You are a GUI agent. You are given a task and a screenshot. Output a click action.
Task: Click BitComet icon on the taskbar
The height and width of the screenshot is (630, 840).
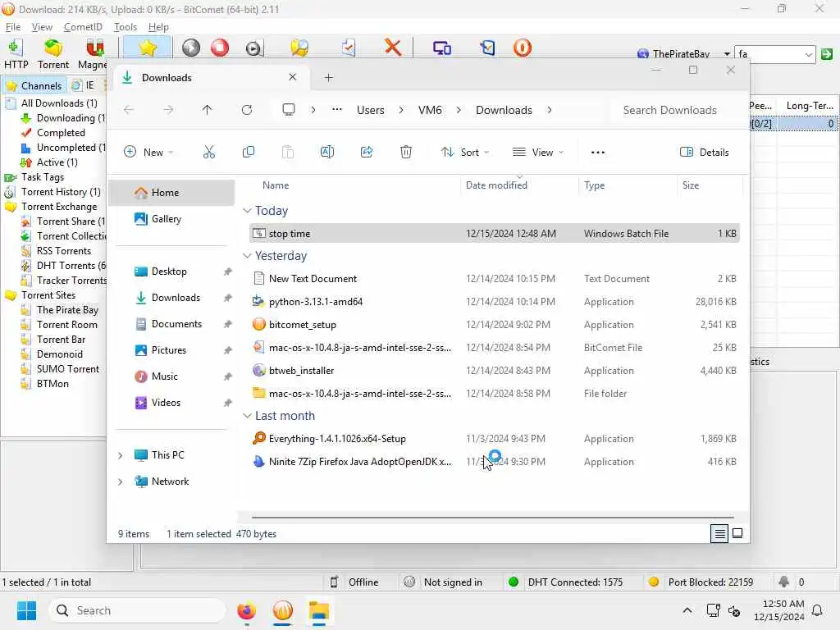pos(283,610)
